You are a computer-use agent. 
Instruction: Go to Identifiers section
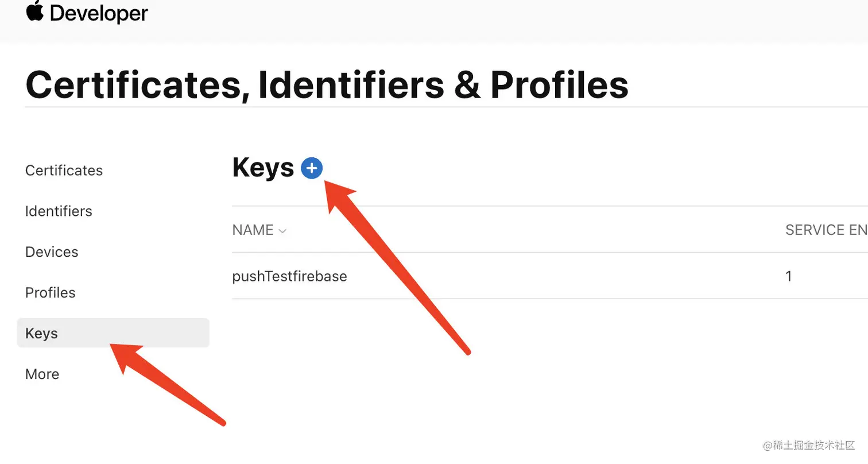click(x=59, y=211)
